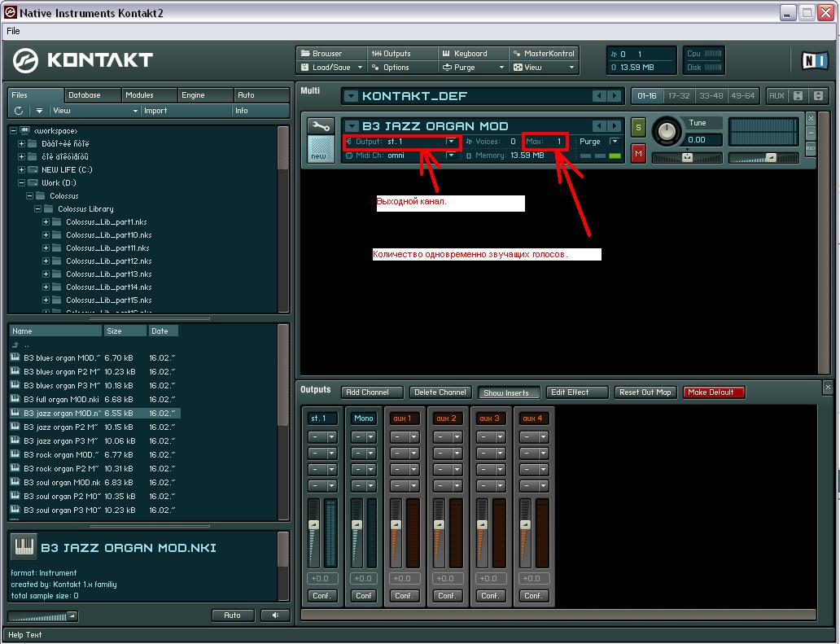This screenshot has height=644, width=840.
Task: Click the st. 1 channel volume fader
Action: coord(314,524)
